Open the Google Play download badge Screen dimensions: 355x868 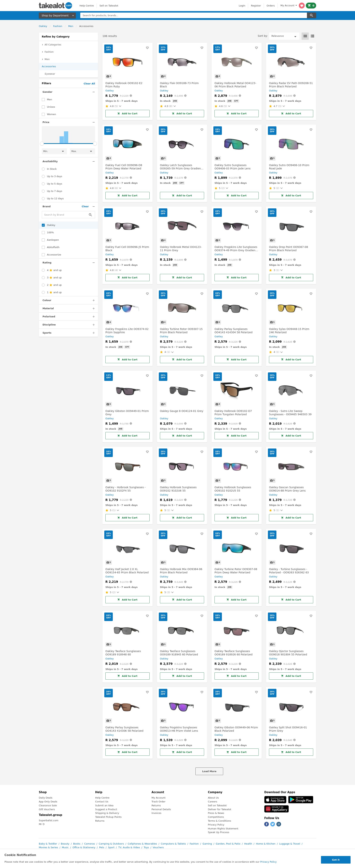click(x=301, y=800)
